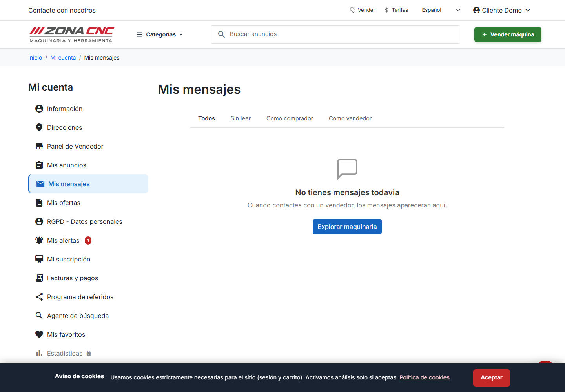Click the plus icon on Vender máquina
The height and width of the screenshot is (392, 565).
point(485,34)
